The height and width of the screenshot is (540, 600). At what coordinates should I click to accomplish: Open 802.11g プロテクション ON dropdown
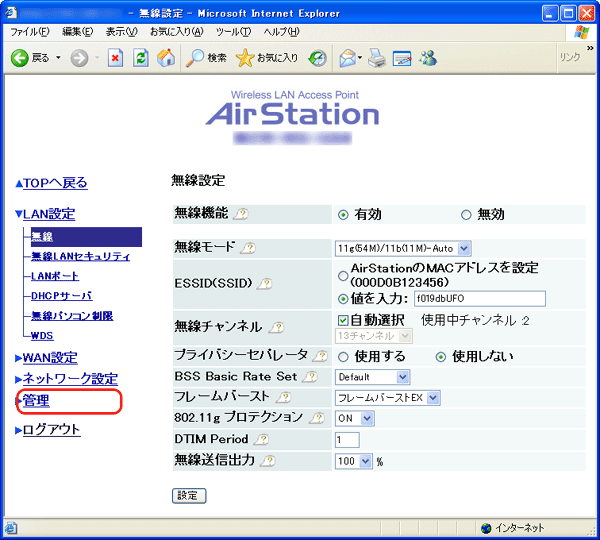[x=354, y=418]
